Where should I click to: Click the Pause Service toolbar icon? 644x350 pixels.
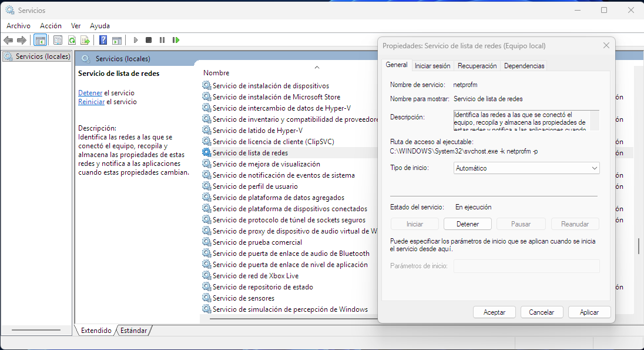pos(162,40)
